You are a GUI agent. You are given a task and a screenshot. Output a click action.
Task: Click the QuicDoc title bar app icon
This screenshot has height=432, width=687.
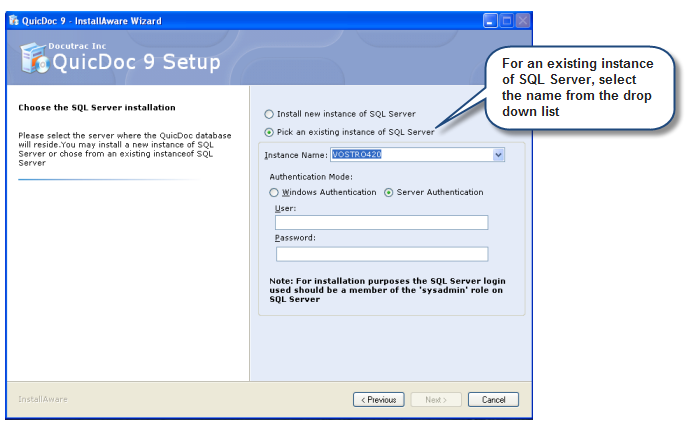[x=14, y=21]
